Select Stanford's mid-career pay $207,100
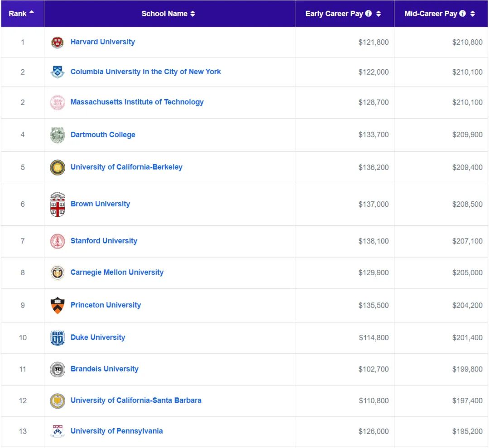The height and width of the screenshot is (448, 489). tap(467, 241)
